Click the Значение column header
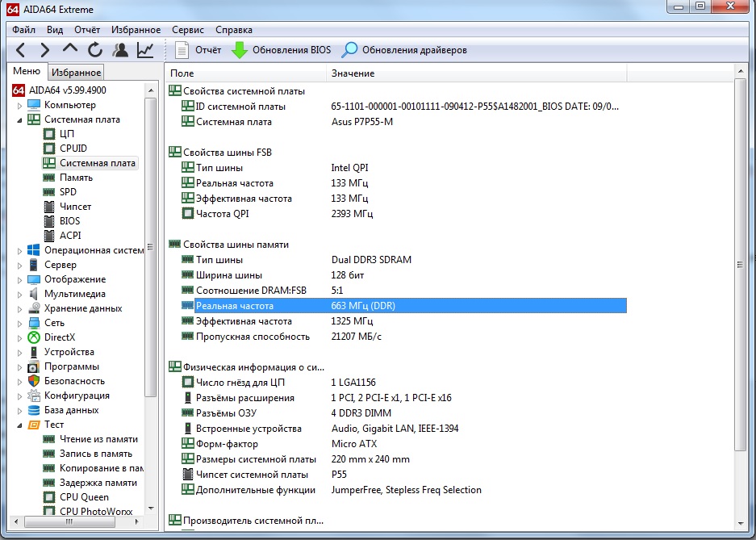This screenshot has height=540, width=756. click(476, 73)
